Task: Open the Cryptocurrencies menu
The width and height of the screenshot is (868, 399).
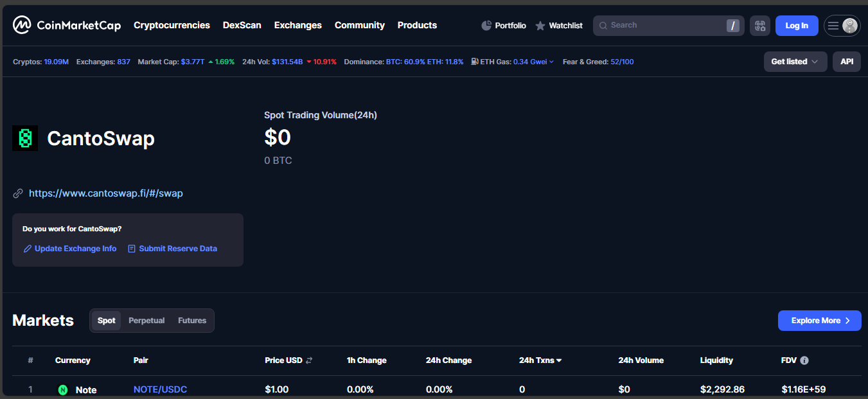Action: coord(172,25)
